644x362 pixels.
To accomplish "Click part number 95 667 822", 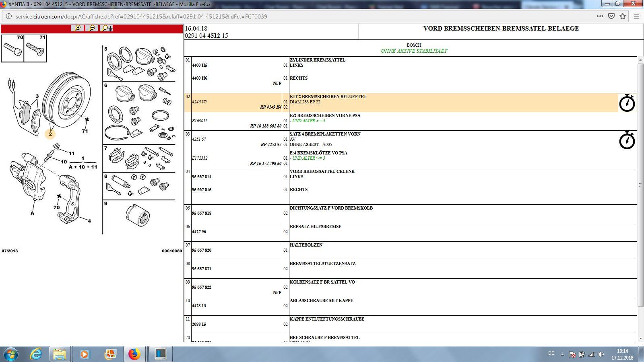I will (202, 287).
